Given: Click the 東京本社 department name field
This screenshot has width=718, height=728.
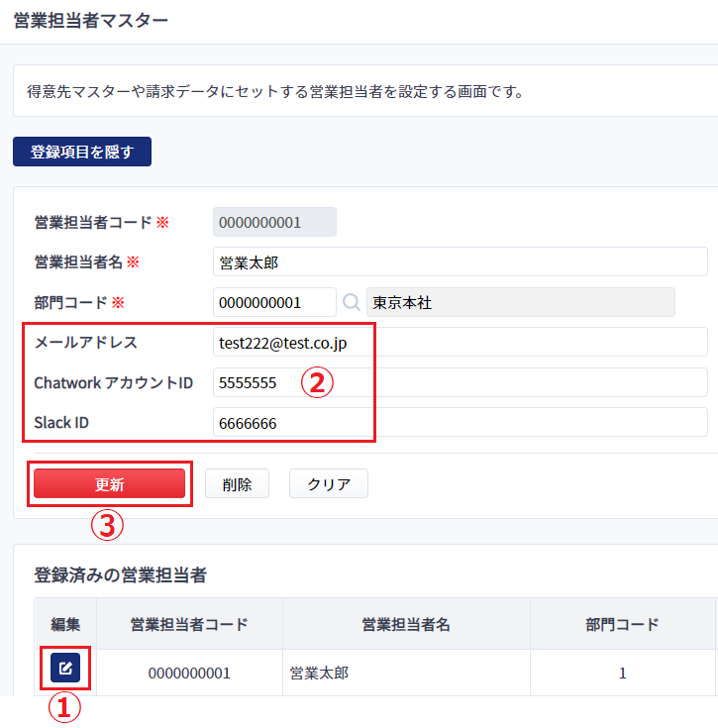Looking at the screenshot, I should click(521, 302).
